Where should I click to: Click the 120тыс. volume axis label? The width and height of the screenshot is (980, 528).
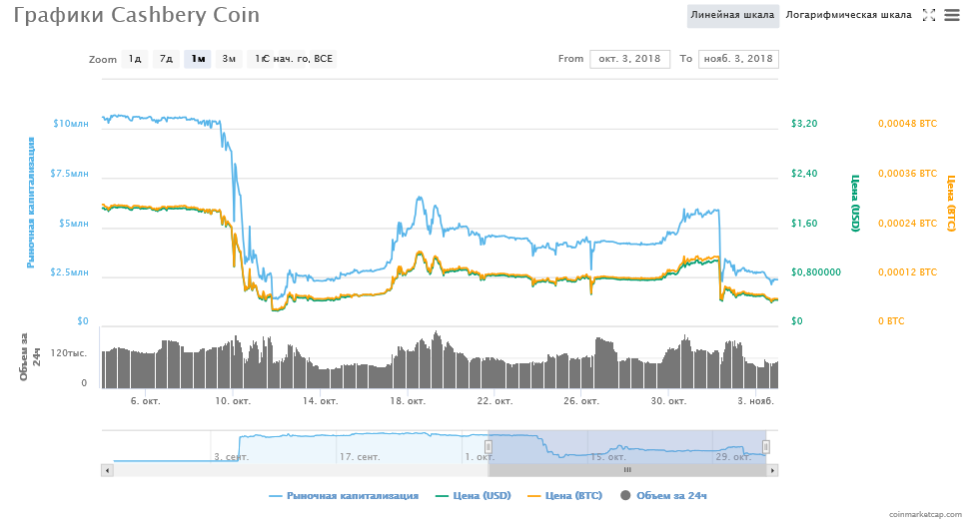[68, 353]
